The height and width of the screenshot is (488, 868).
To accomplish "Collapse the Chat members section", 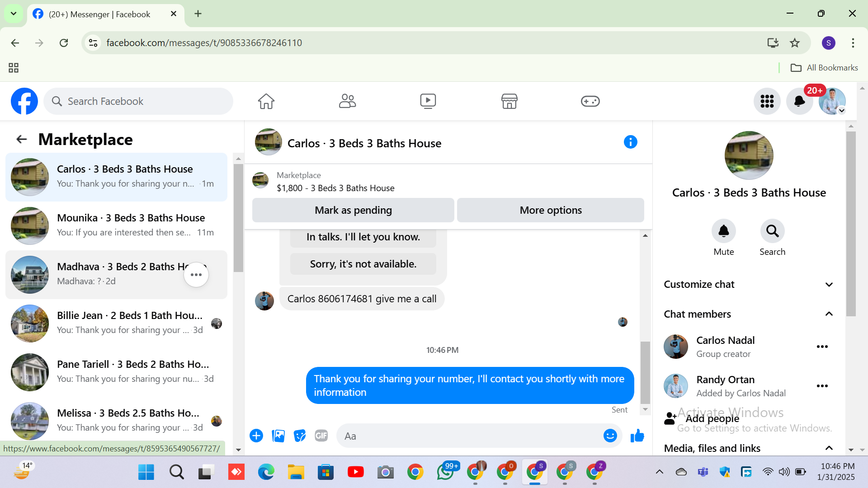I will (x=748, y=314).
